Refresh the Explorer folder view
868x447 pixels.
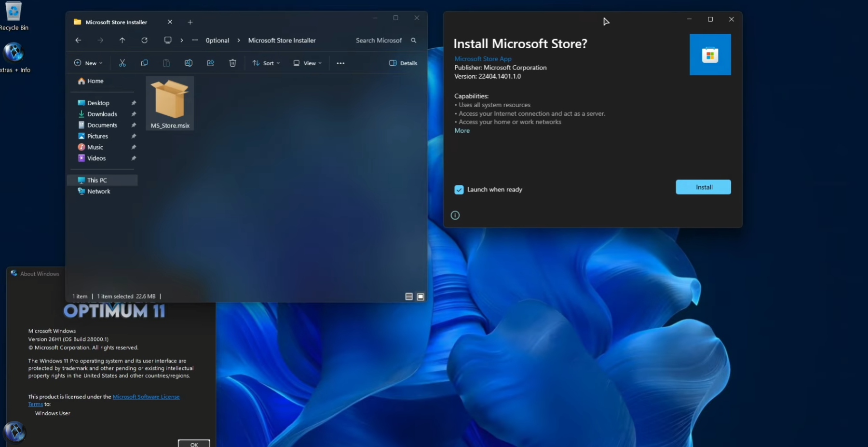coord(144,41)
